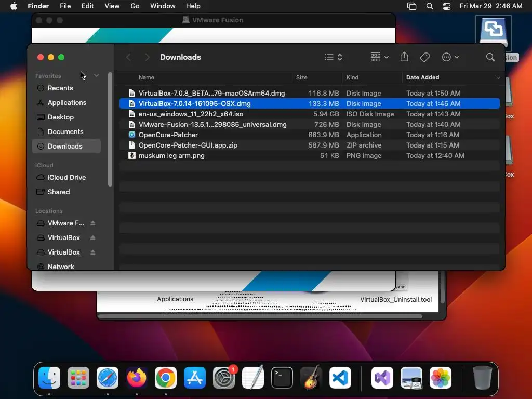Launch Safari from the Dock

point(108,378)
